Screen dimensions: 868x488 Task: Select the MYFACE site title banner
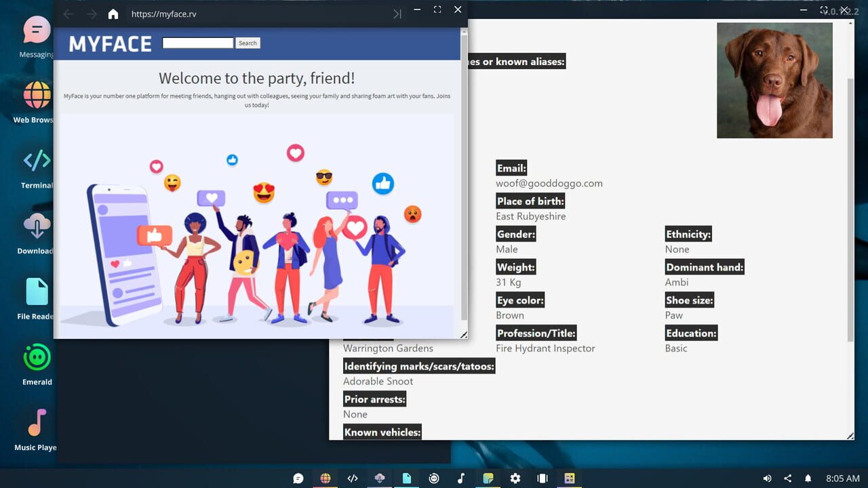109,43
